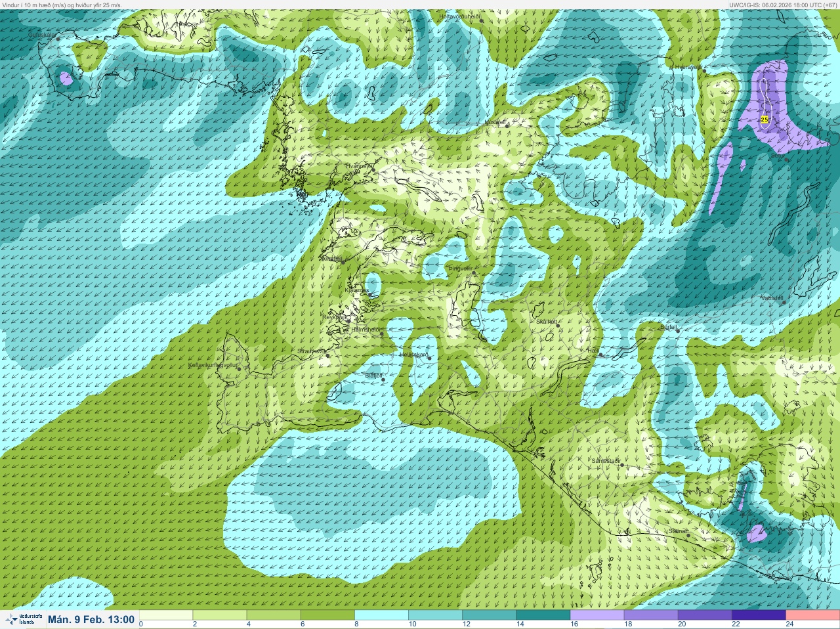Click the Kjalarnes station label

coord(357,290)
